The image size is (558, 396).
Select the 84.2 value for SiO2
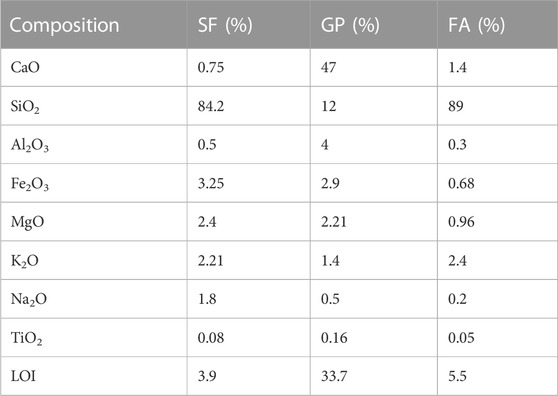[211, 106]
